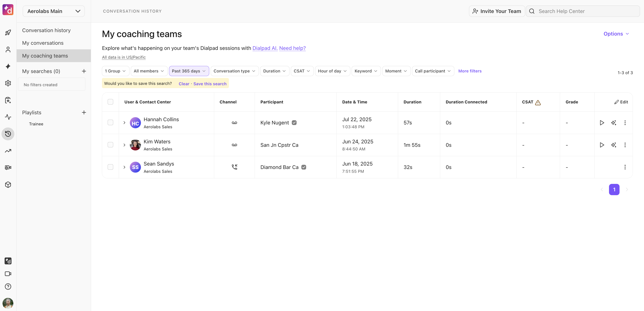Clear the current search filters
Viewport: 644px width, 311px height.
[x=184, y=84]
